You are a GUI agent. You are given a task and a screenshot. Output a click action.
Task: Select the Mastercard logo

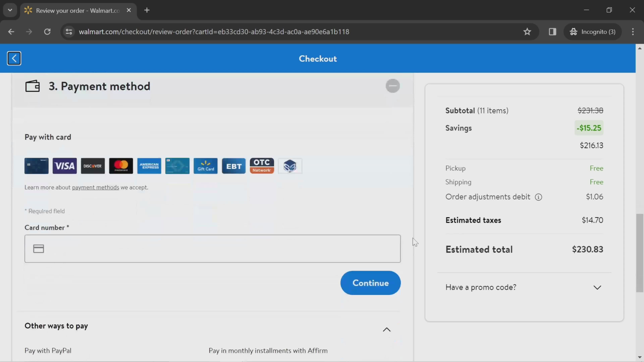[121, 166]
